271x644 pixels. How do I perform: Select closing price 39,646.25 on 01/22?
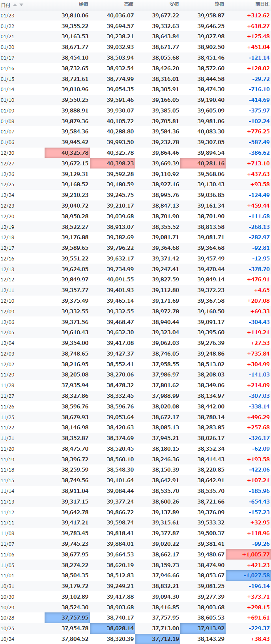(211, 26)
